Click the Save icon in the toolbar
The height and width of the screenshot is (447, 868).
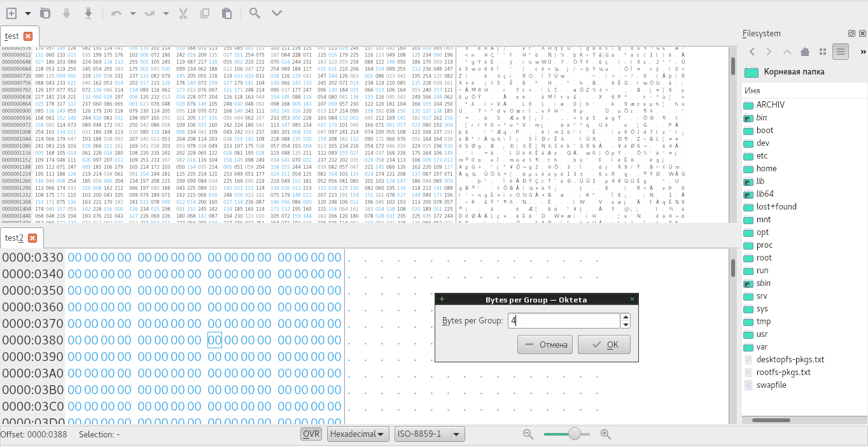[x=66, y=13]
